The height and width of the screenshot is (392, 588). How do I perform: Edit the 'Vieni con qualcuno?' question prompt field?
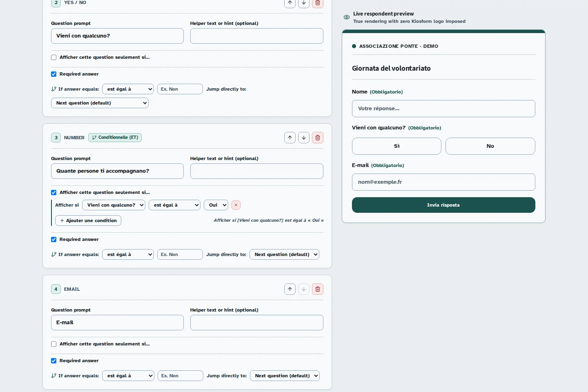point(117,36)
